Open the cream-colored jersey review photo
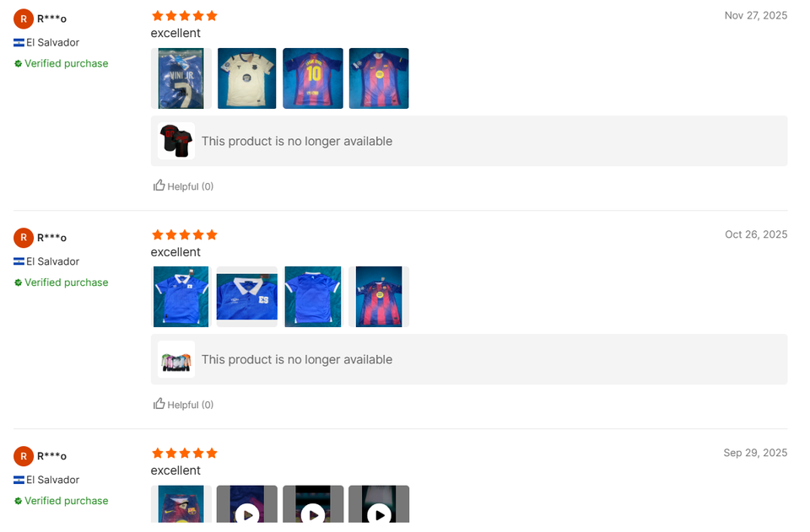 (247, 78)
